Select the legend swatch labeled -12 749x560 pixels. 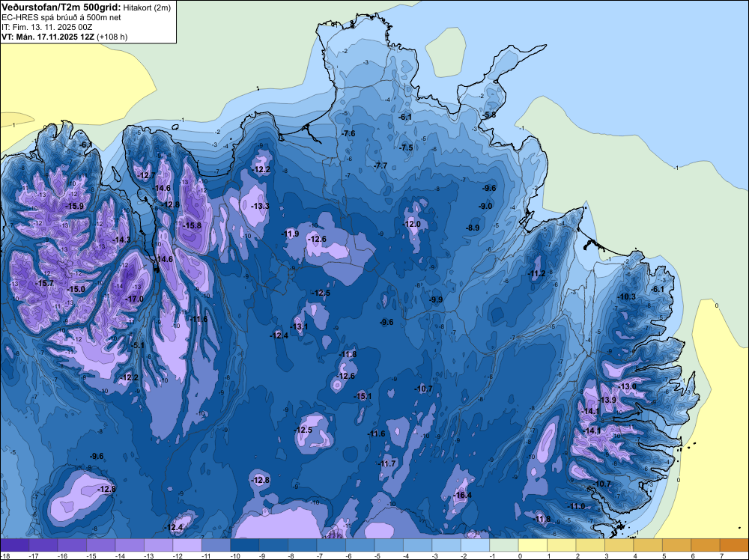[x=187, y=545]
